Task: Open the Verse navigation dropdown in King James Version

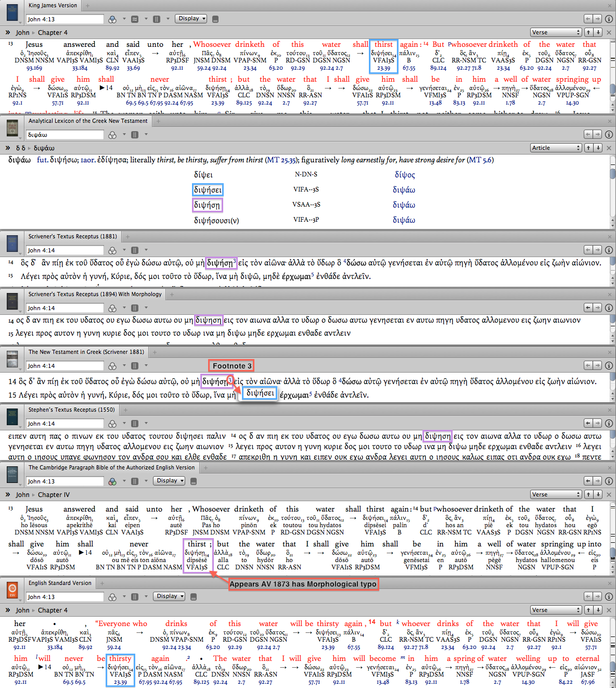Action: click(556, 32)
